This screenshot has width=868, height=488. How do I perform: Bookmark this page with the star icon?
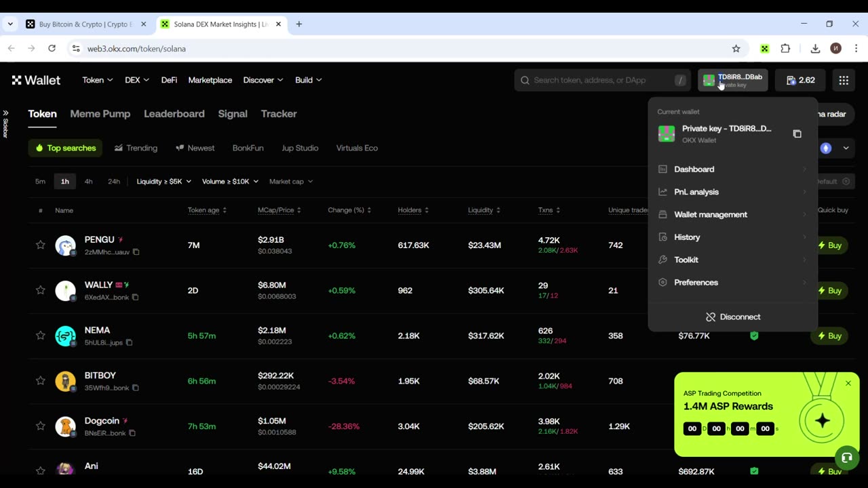click(736, 49)
